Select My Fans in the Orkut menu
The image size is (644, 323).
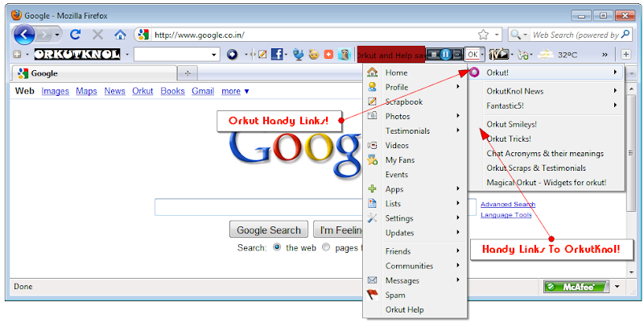tap(415, 160)
